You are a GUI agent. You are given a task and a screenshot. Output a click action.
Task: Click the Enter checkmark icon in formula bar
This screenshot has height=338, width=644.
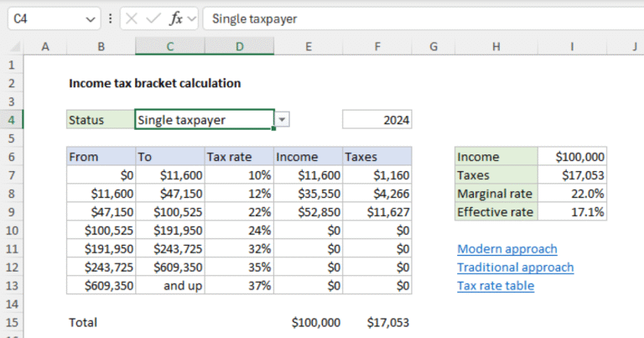[153, 19]
